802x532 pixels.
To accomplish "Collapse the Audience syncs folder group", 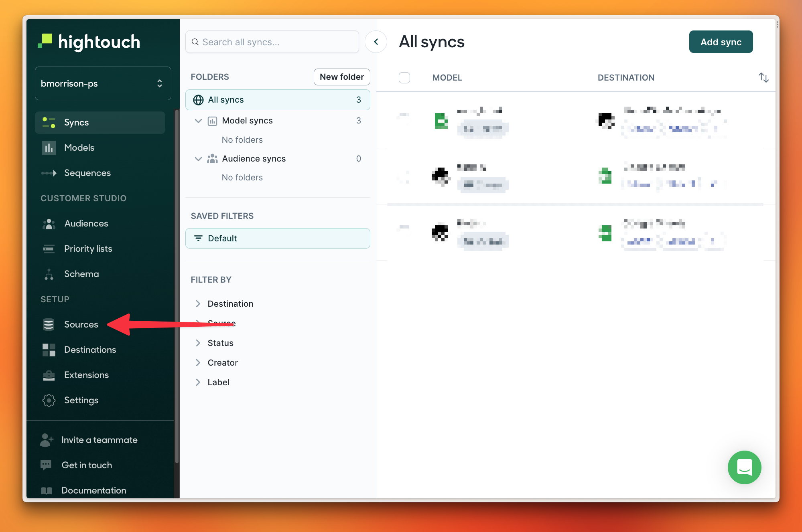I will (x=198, y=159).
